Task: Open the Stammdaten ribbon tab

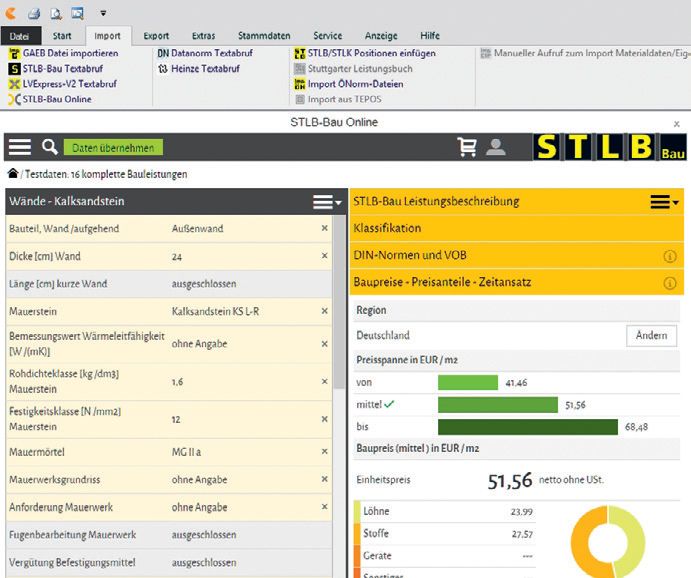Action: click(264, 36)
